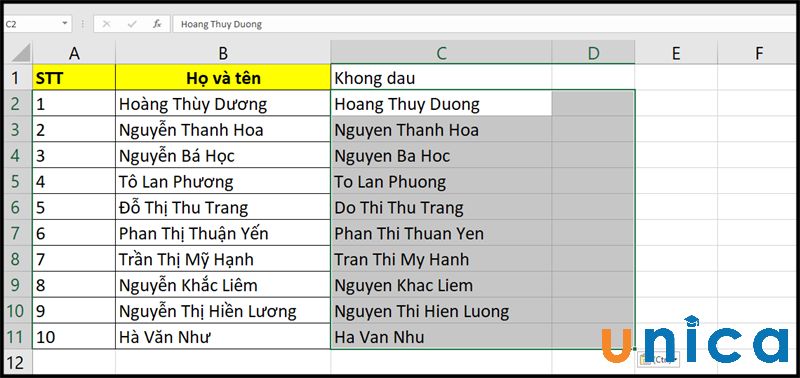This screenshot has height=378, width=800.
Task: Select row 12 header
Action: pyautogui.click(x=18, y=362)
